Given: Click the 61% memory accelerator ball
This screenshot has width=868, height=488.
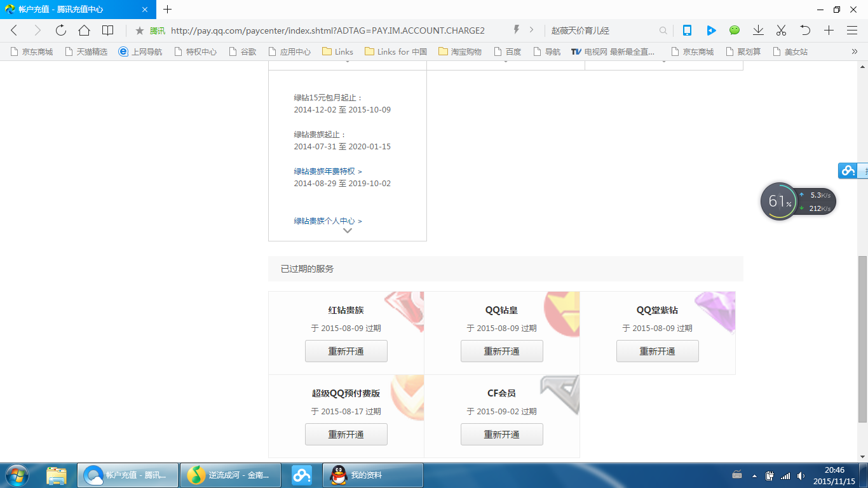Looking at the screenshot, I should tap(779, 202).
